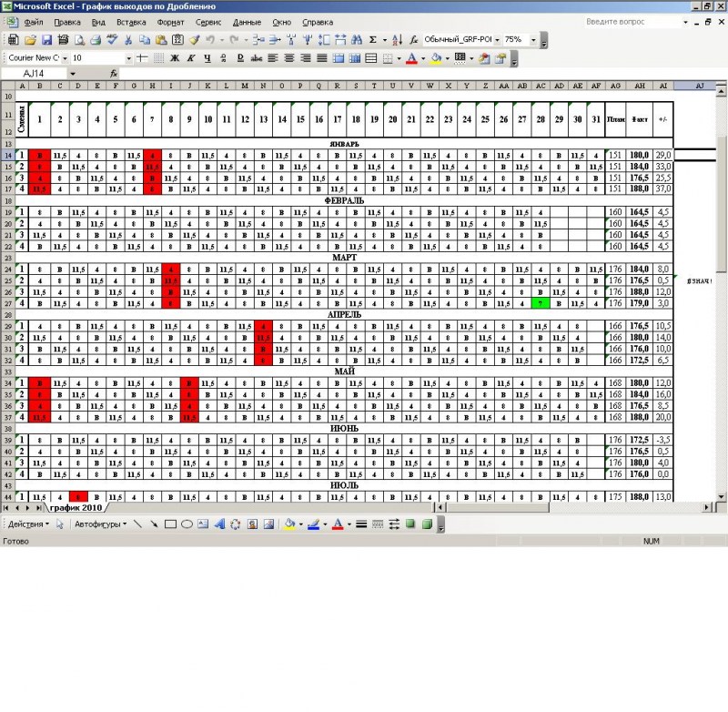Sort ascending with the A-Z icon
The image size is (728, 712).
398,40
